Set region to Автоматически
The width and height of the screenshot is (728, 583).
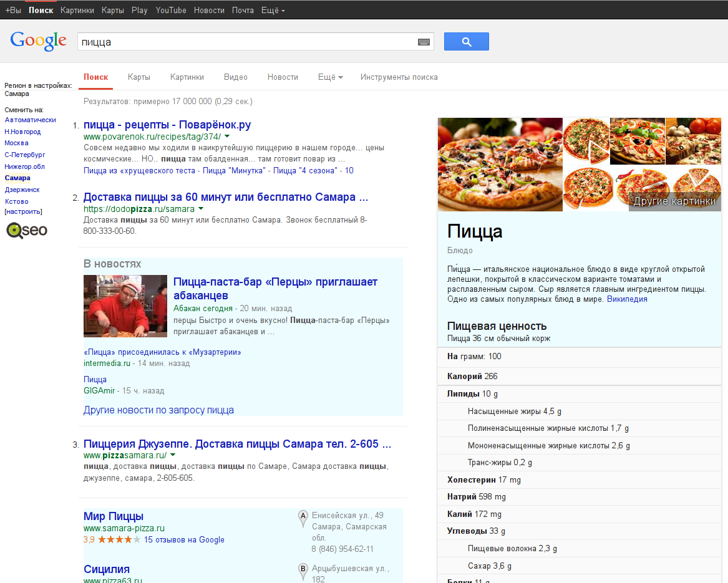click(30, 120)
